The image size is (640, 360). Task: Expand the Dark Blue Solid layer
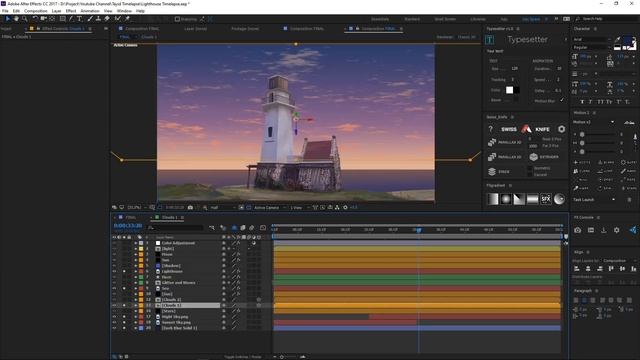[136, 328]
